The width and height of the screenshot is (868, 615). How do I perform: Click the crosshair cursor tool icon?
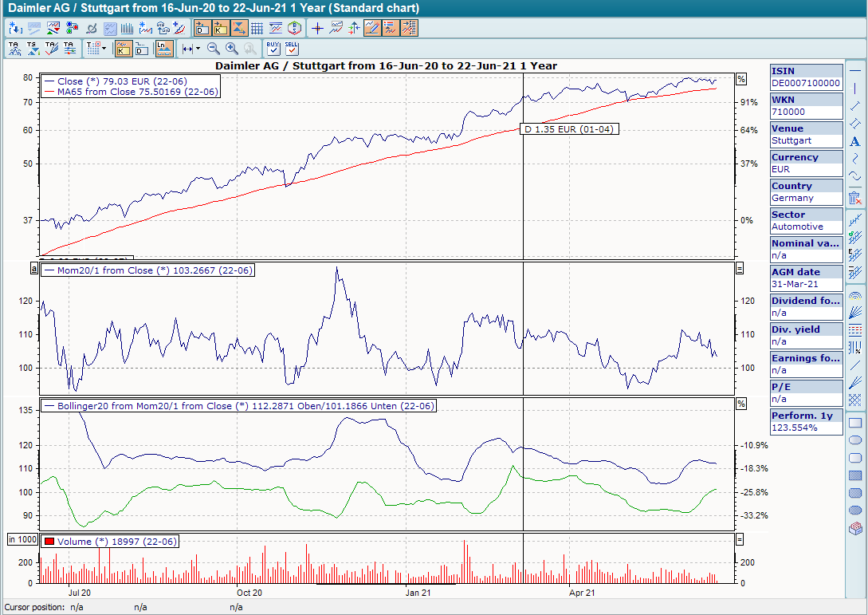(317, 29)
